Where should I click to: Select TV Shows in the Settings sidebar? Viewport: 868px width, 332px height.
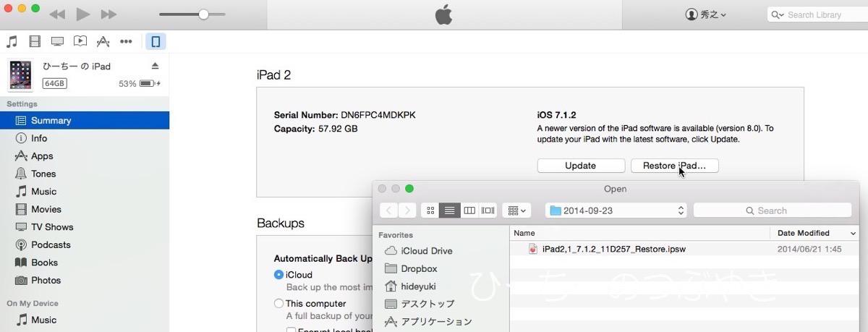pyautogui.click(x=85, y=227)
